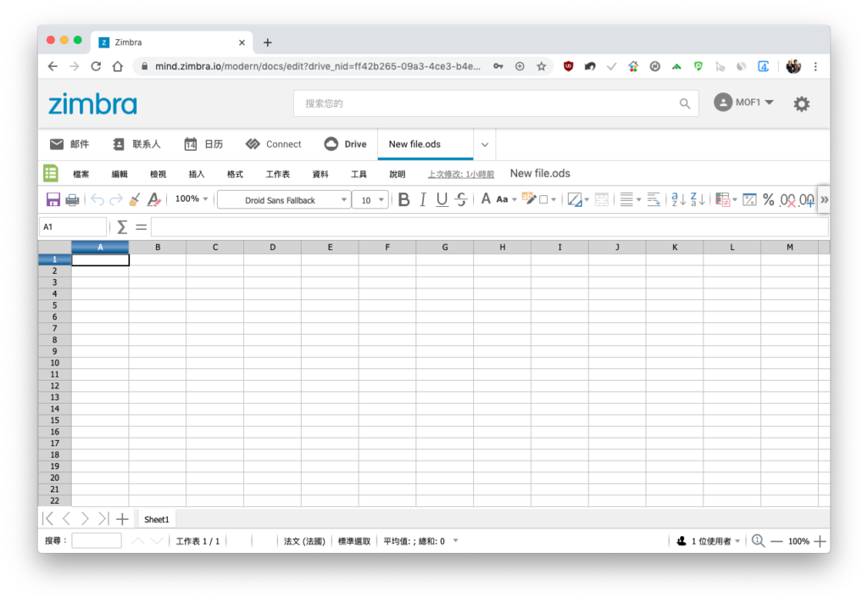Toggle strikethrough formatting
The image size is (868, 603).
click(x=461, y=200)
